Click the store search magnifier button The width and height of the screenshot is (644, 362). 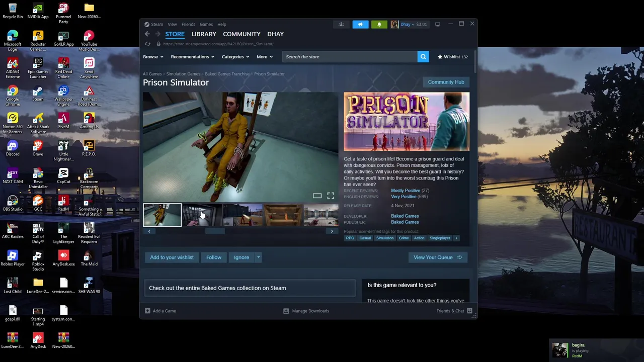(423, 57)
